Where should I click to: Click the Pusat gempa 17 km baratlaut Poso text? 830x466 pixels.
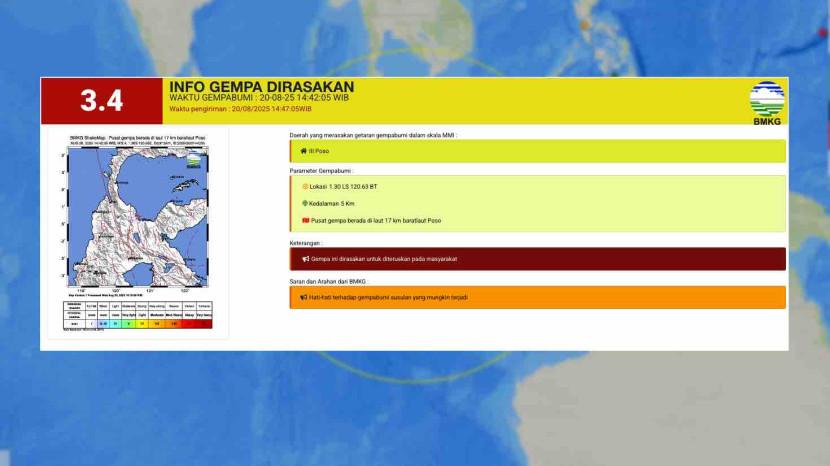[x=376, y=220]
